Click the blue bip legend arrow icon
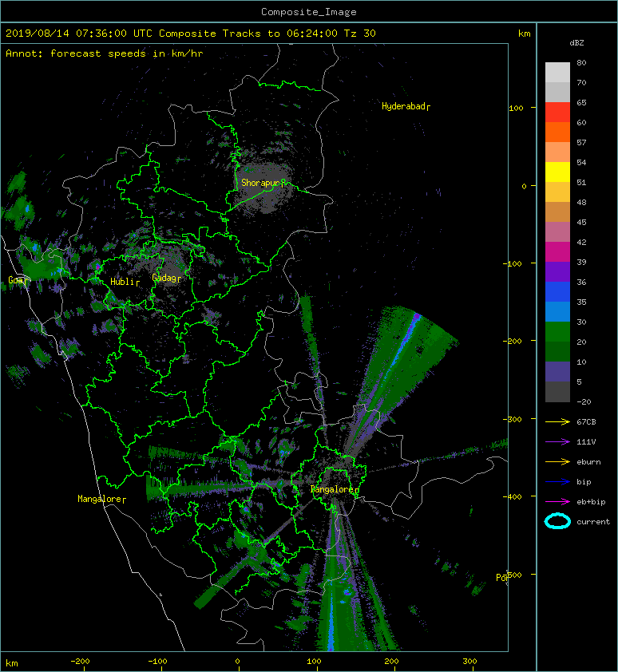This screenshot has height=672, width=618. (x=557, y=482)
